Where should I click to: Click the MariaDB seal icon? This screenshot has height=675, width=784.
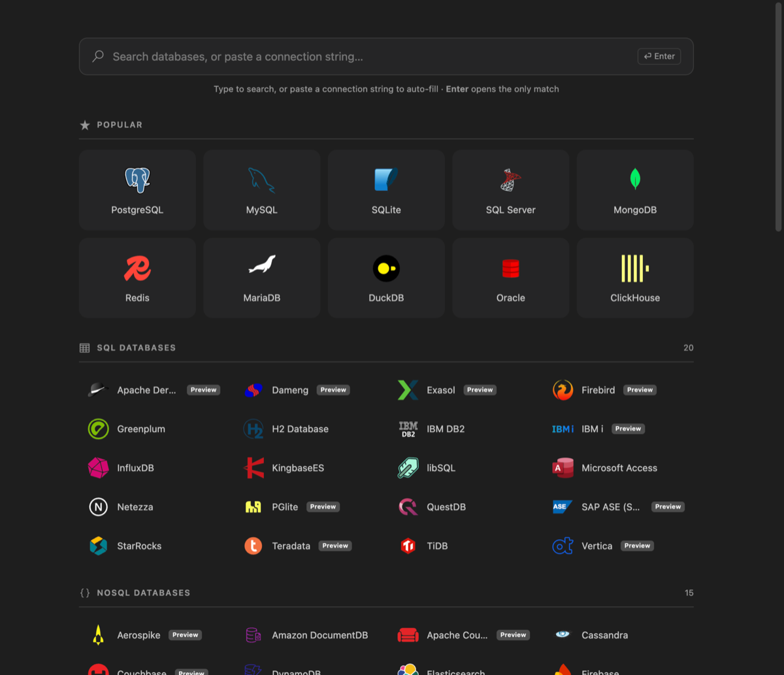tap(262, 265)
